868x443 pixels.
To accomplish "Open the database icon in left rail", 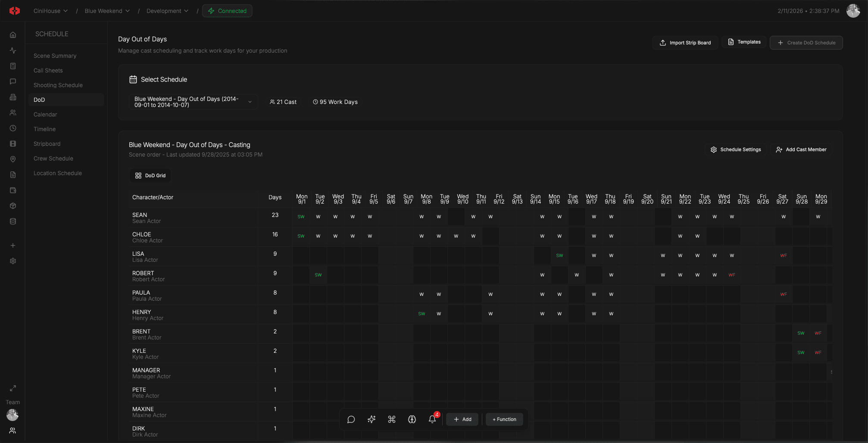I will coord(13,221).
